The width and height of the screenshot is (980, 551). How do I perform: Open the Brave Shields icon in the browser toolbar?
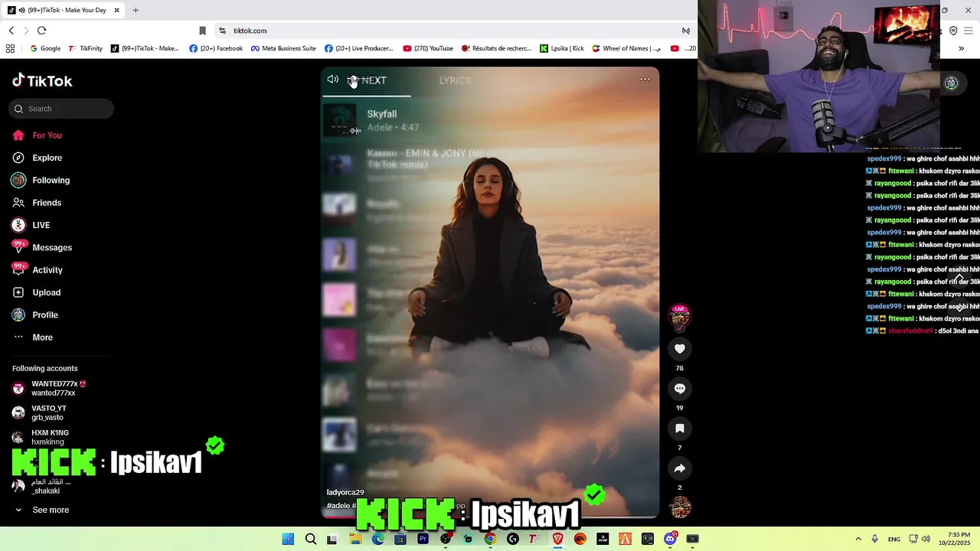point(952,31)
